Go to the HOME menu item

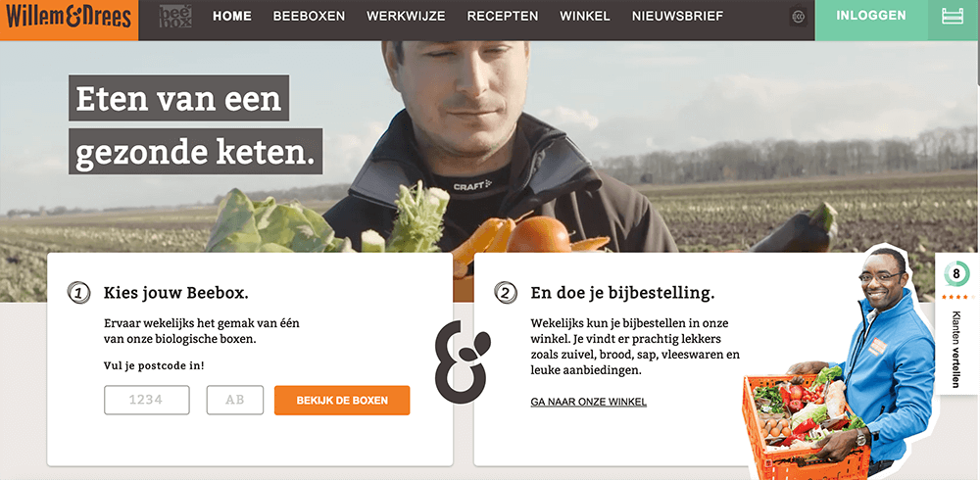coord(232,17)
